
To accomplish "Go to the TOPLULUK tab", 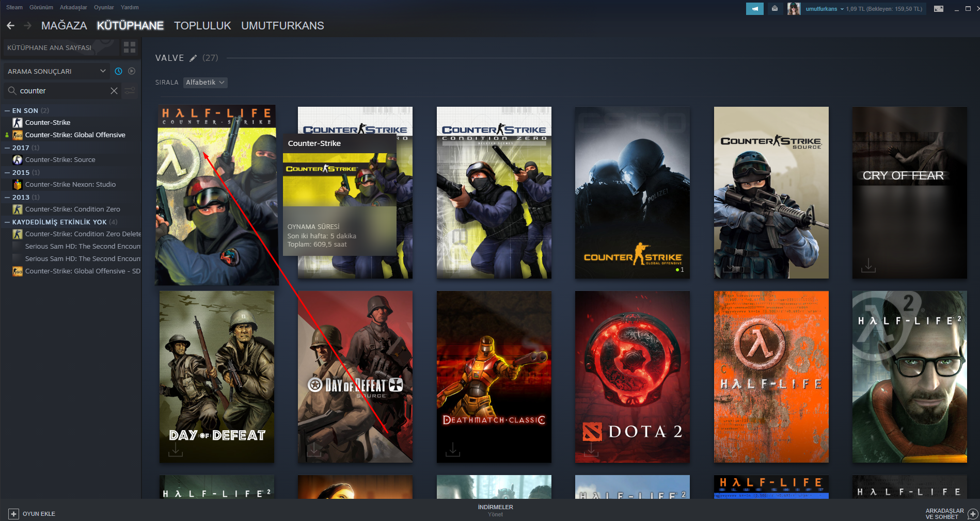I will tap(202, 26).
